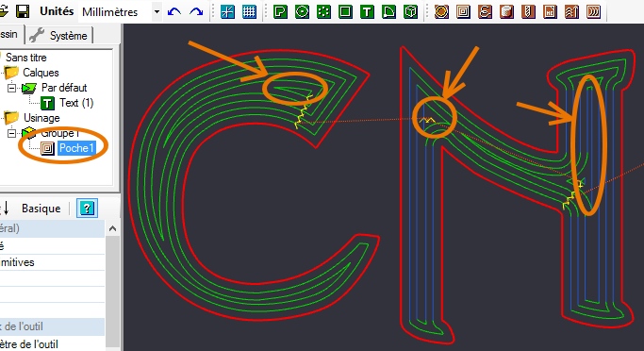Image resolution: width=644 pixels, height=351 pixels.
Task: Select the Sans titre root node
Action: 25,58
